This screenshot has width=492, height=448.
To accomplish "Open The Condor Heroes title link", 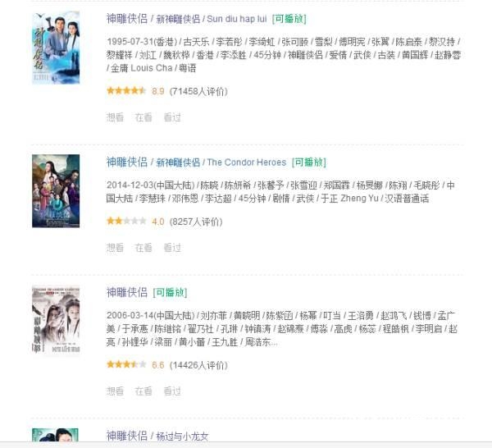I will [197, 162].
